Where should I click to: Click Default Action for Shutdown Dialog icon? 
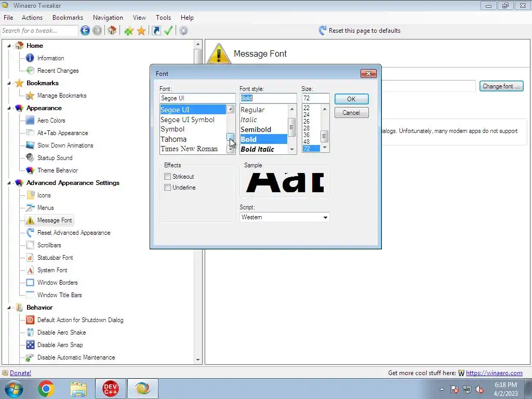tap(30, 320)
